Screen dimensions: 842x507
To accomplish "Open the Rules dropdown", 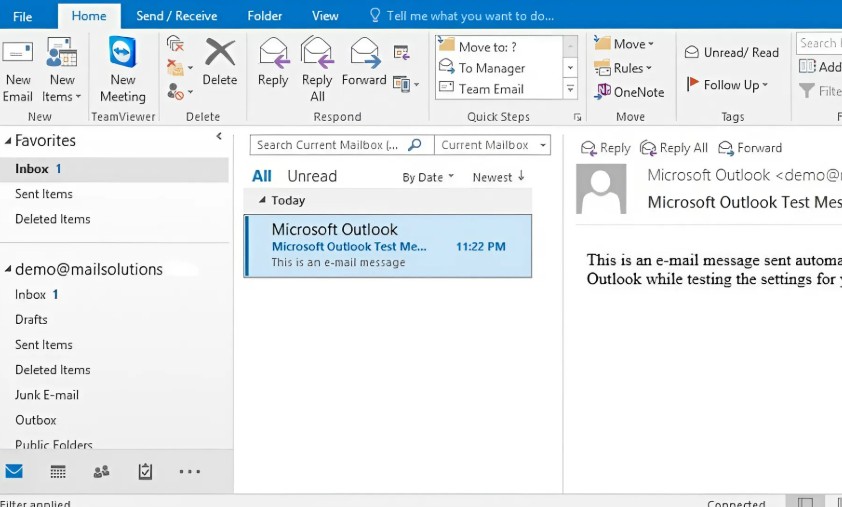I will (x=623, y=68).
